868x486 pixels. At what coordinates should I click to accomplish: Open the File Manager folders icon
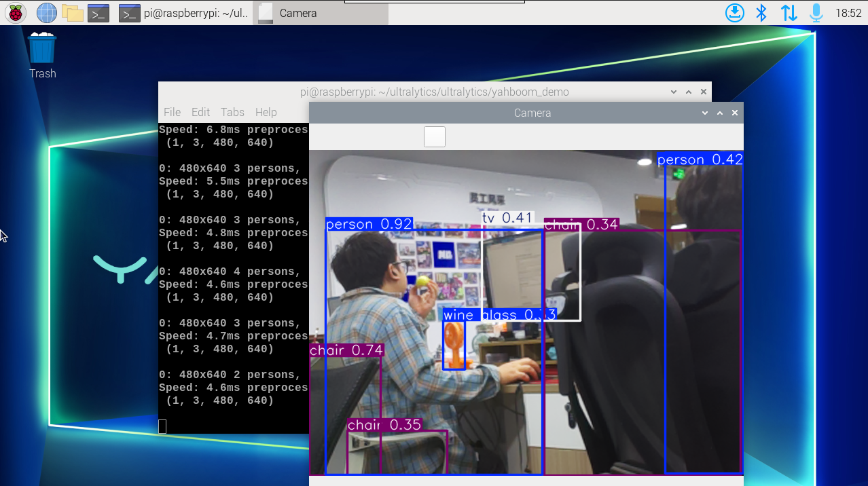point(72,12)
